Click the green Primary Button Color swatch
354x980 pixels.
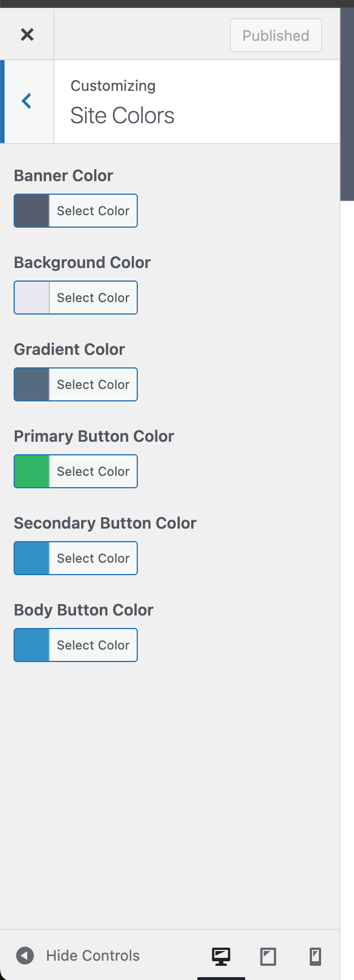click(32, 471)
